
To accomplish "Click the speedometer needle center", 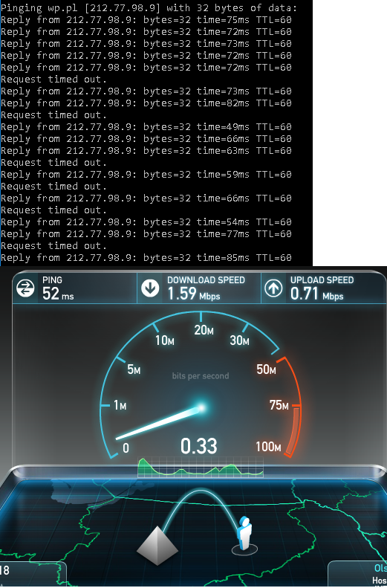I will tap(201, 407).
